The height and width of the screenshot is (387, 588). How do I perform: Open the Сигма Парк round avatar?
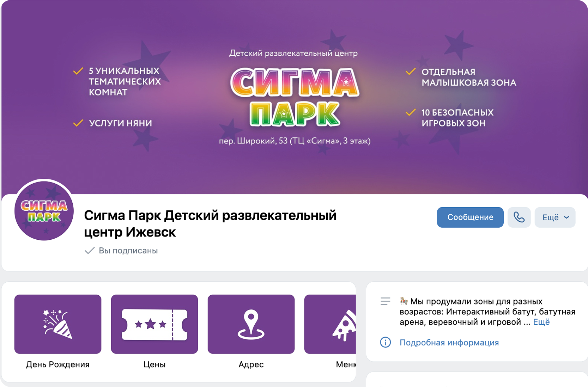pyautogui.click(x=44, y=211)
